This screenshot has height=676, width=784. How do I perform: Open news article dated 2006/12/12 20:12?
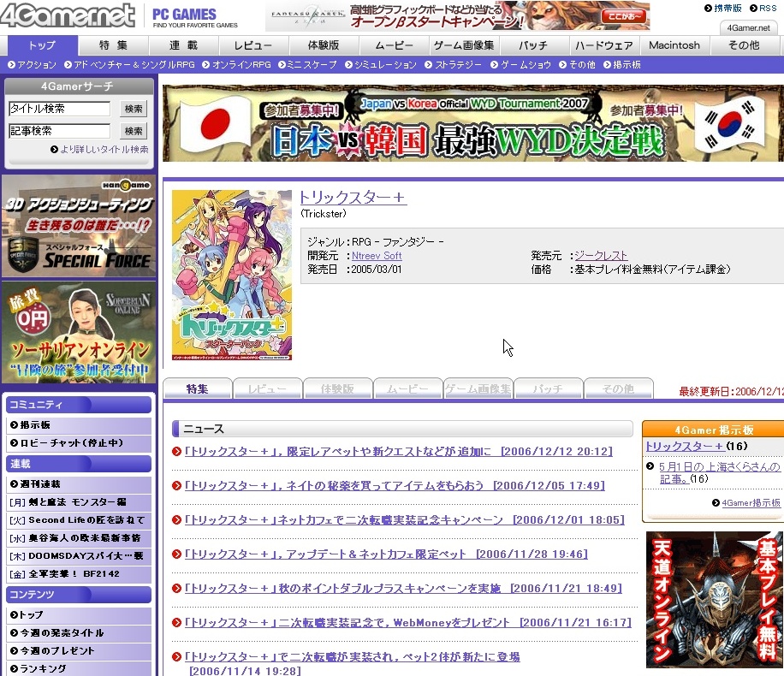click(398, 452)
